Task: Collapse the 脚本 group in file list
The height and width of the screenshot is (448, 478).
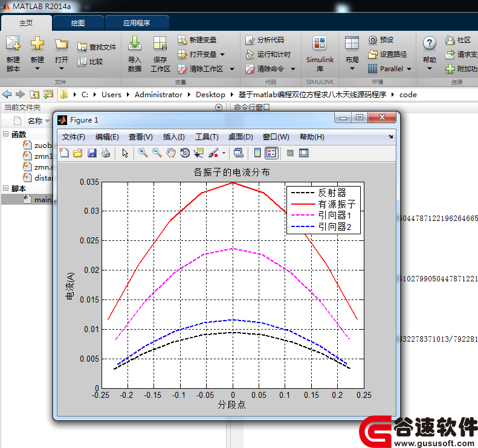Action: click(6, 188)
